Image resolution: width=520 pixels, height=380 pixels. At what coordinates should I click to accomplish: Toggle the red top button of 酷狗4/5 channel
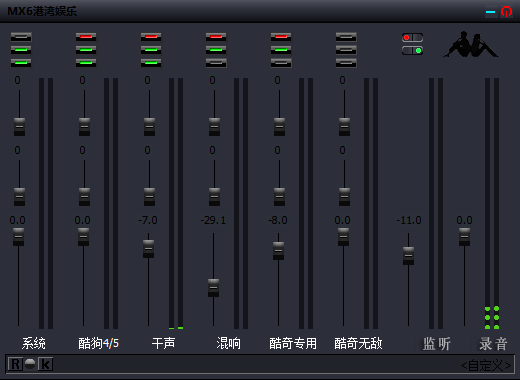pyautogui.click(x=86, y=37)
